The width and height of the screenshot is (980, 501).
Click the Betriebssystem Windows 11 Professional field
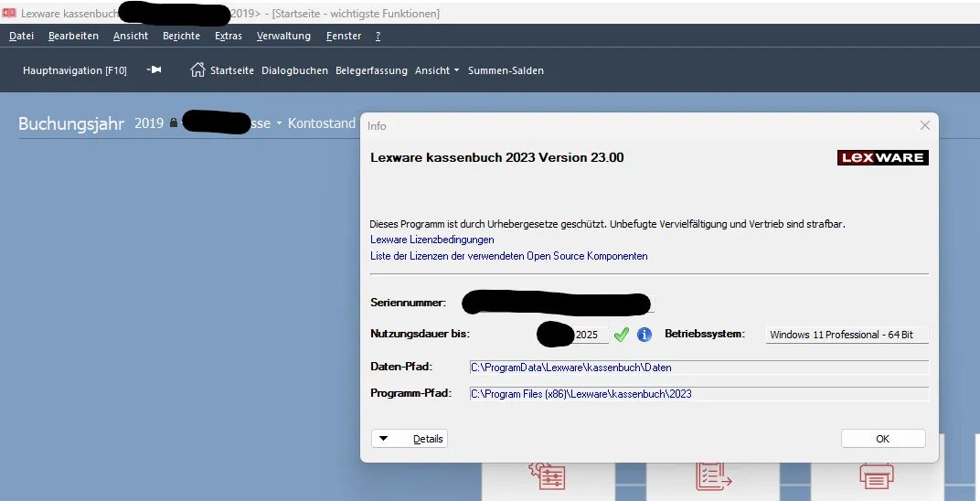tap(847, 335)
